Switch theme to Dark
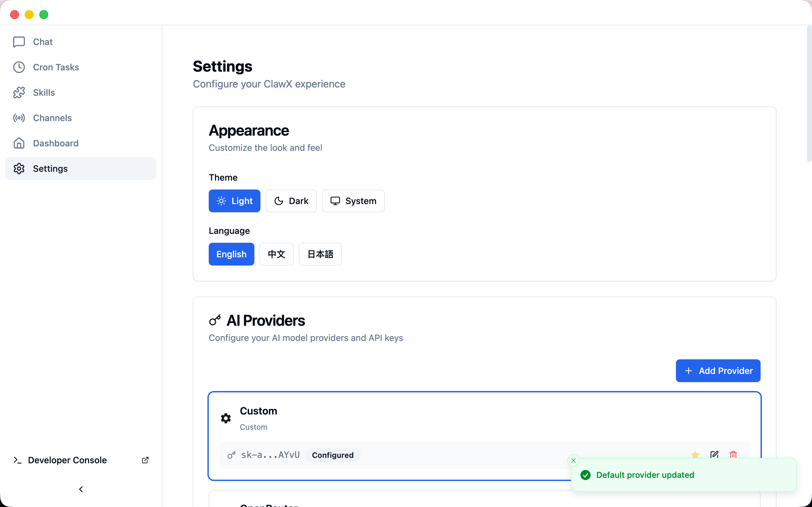This screenshot has width=812, height=507. pyautogui.click(x=291, y=201)
